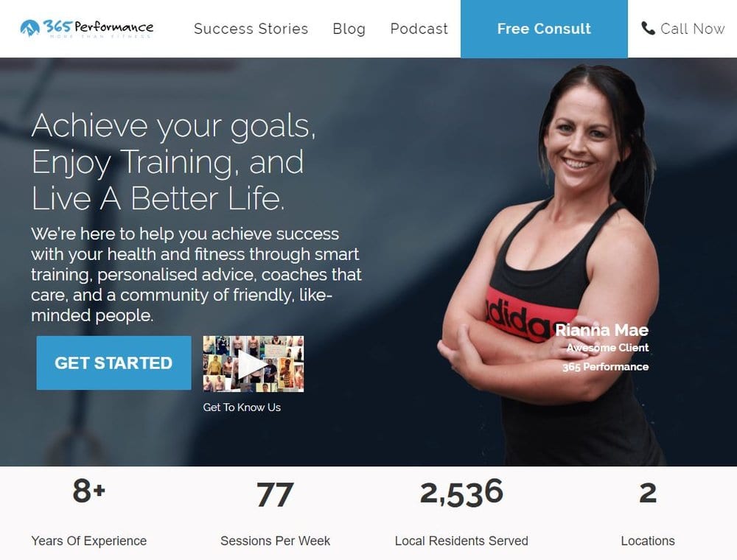The width and height of the screenshot is (737, 560).
Task: Click the Local Residents Served label
Action: pyautogui.click(x=461, y=541)
